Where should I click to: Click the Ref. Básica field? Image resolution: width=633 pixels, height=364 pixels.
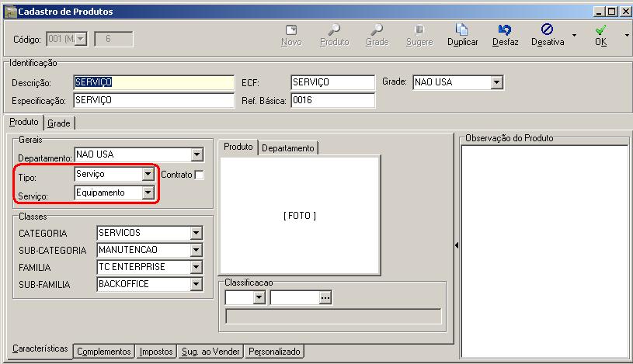coord(332,100)
